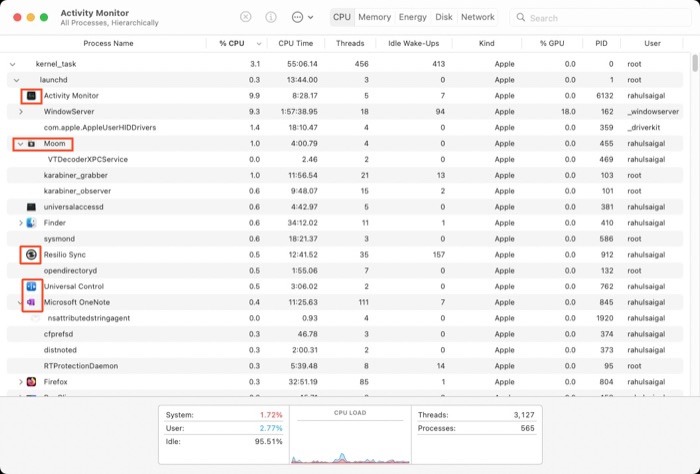Click CPU time 1:57:38.95
This screenshot has height=474, width=700.
[299, 112]
